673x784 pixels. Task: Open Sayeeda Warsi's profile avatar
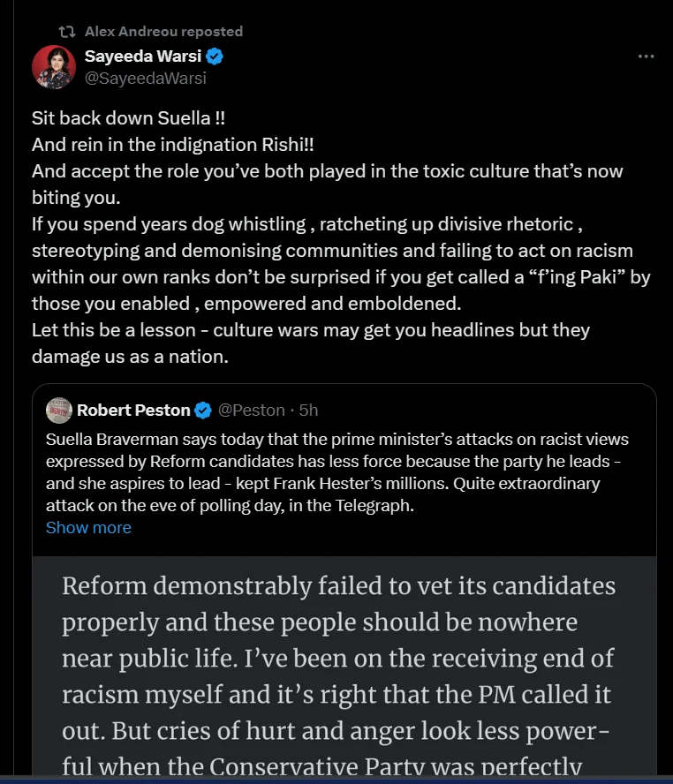coord(54,67)
